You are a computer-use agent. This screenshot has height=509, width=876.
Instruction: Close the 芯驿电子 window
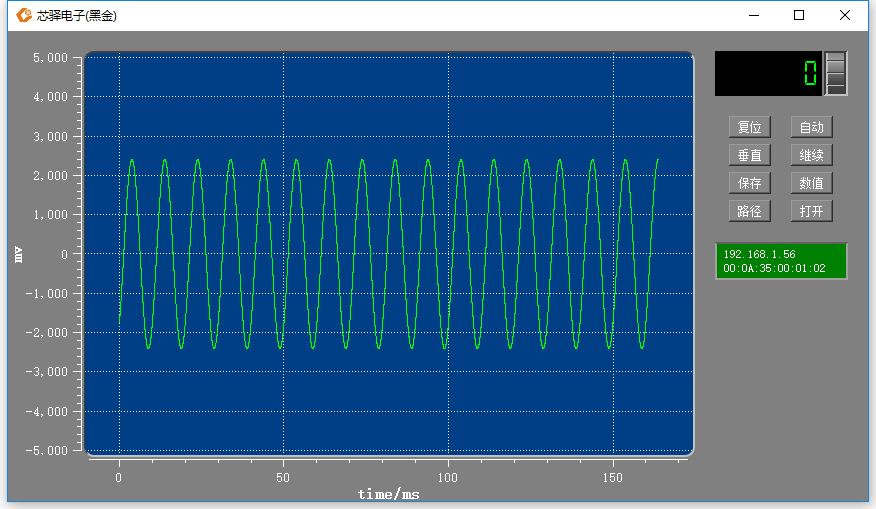pos(845,15)
